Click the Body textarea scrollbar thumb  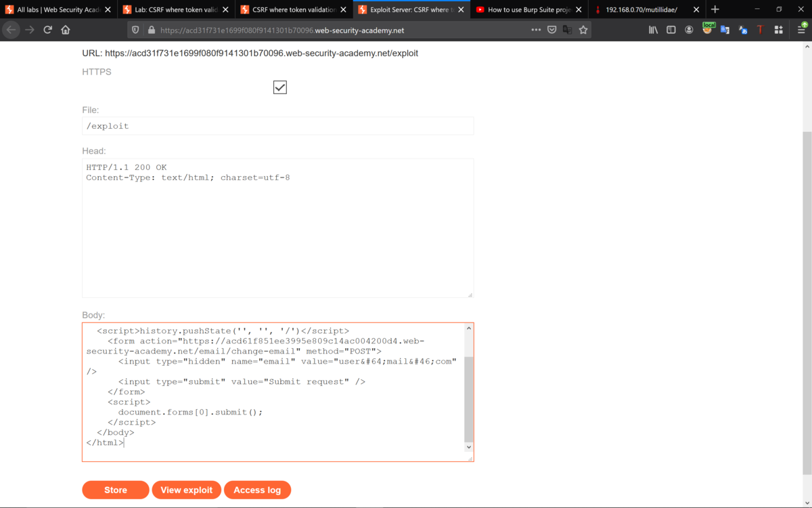coord(469,398)
